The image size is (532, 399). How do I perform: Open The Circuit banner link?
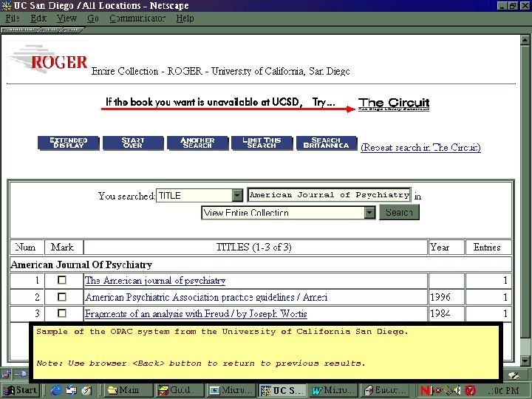tap(394, 104)
